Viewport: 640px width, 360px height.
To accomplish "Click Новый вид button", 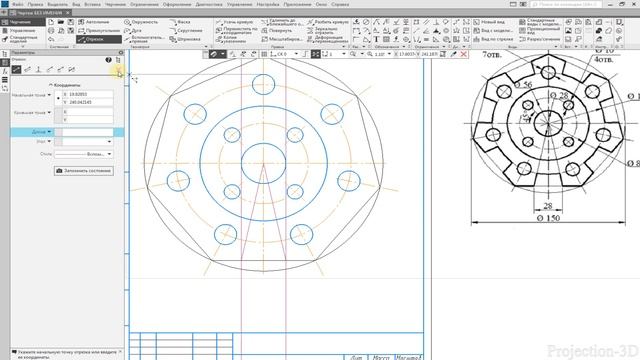I will click(489, 22).
